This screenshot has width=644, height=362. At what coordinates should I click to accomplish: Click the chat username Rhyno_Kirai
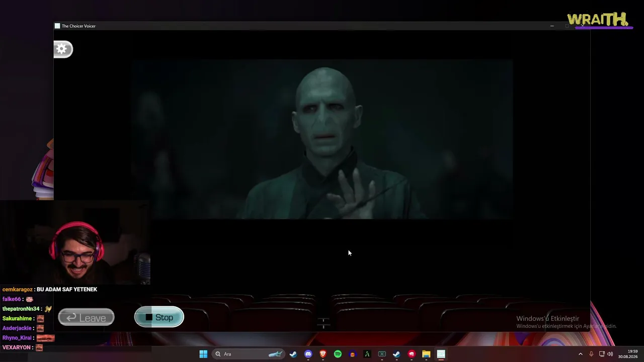click(17, 338)
